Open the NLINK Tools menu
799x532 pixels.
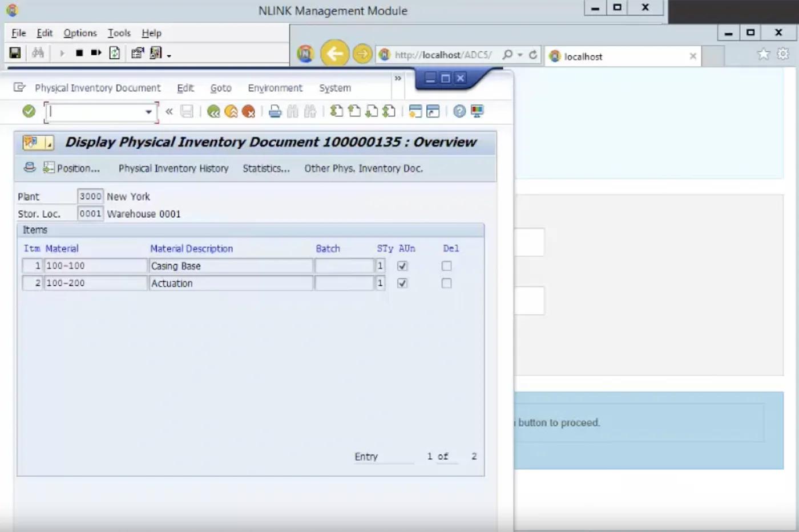pyautogui.click(x=119, y=33)
